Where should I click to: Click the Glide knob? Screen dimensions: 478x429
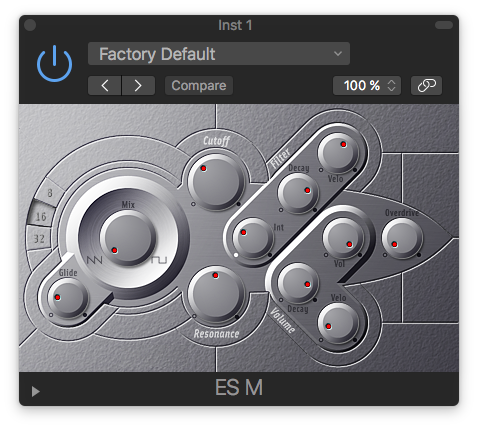pos(68,298)
